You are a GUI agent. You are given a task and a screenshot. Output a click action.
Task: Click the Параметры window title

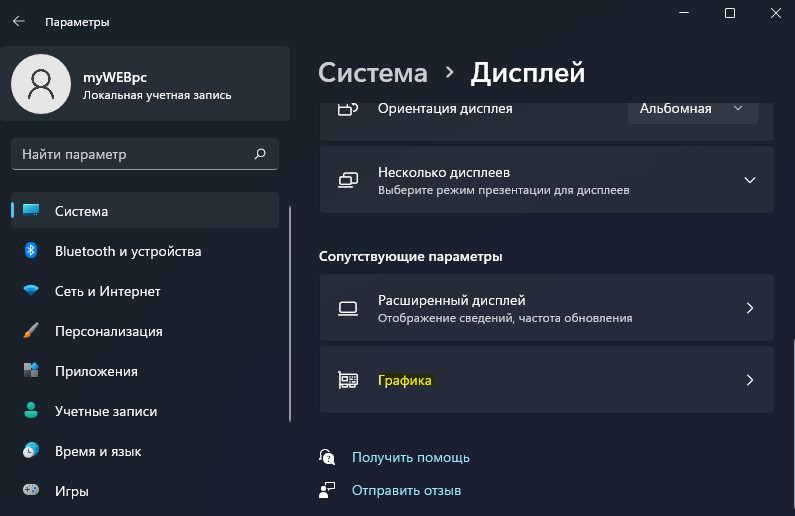(77, 22)
